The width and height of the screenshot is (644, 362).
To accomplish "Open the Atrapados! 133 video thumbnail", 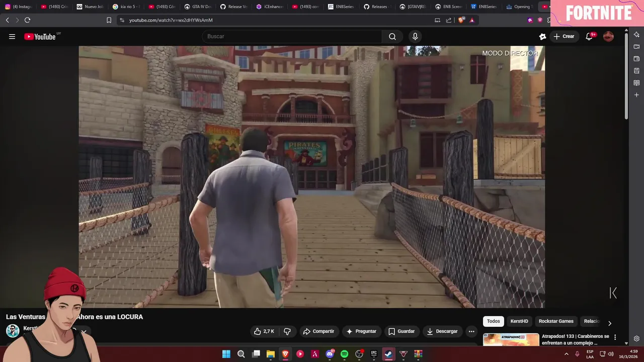I will point(511,340).
